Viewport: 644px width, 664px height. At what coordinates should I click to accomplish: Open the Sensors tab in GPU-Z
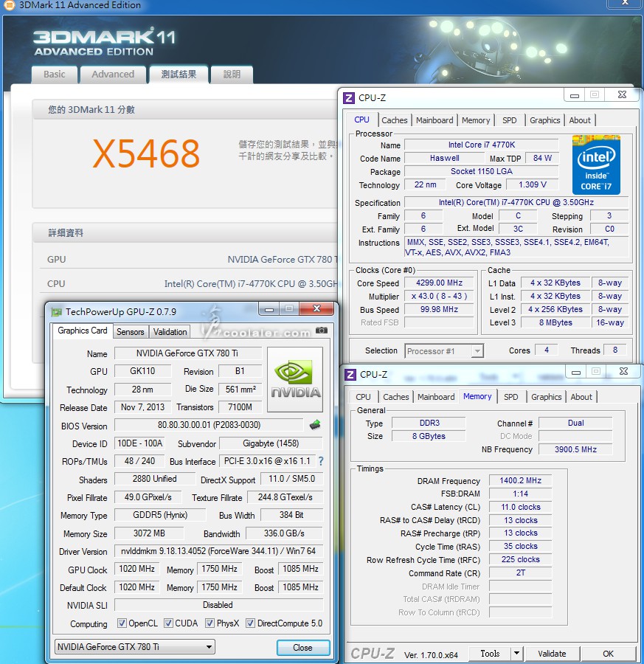(x=131, y=332)
